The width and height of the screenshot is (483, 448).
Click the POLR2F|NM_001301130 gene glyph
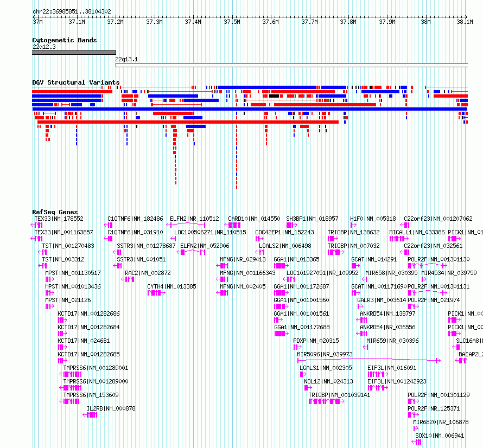[x=428, y=266]
